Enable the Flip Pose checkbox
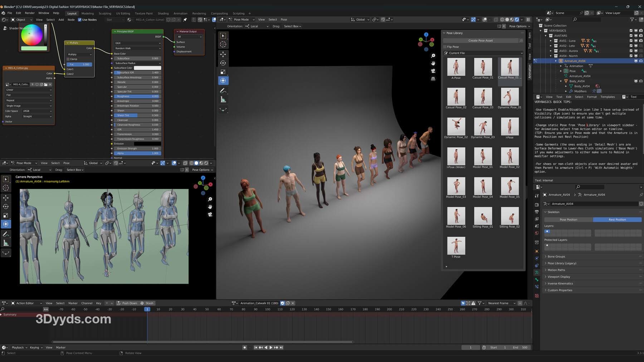This screenshot has width=644, height=362. pyautogui.click(x=445, y=47)
